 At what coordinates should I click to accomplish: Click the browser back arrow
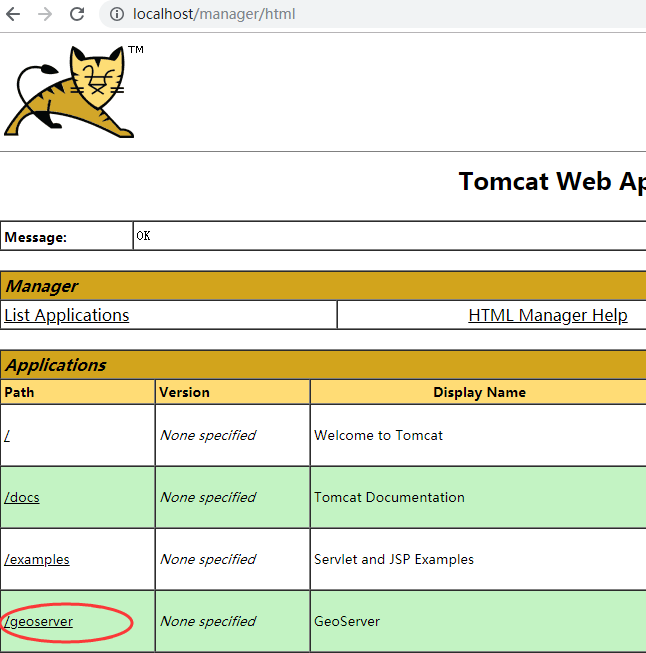(x=13, y=14)
